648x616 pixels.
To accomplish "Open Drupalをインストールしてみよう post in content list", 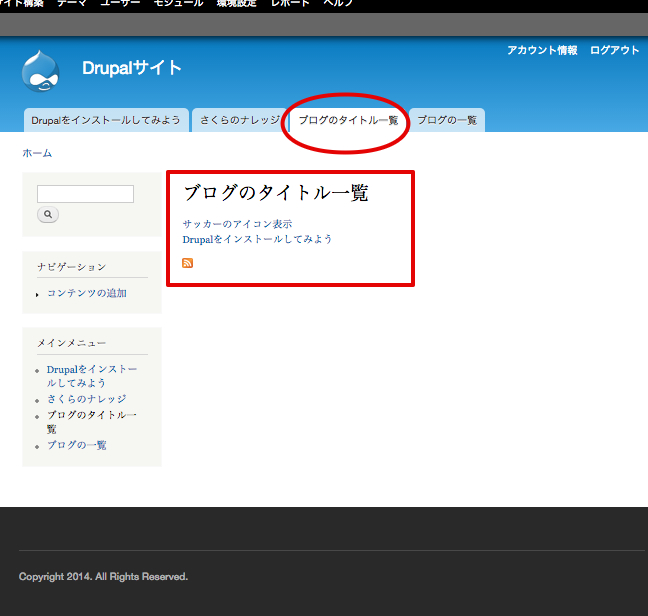I will (257, 239).
